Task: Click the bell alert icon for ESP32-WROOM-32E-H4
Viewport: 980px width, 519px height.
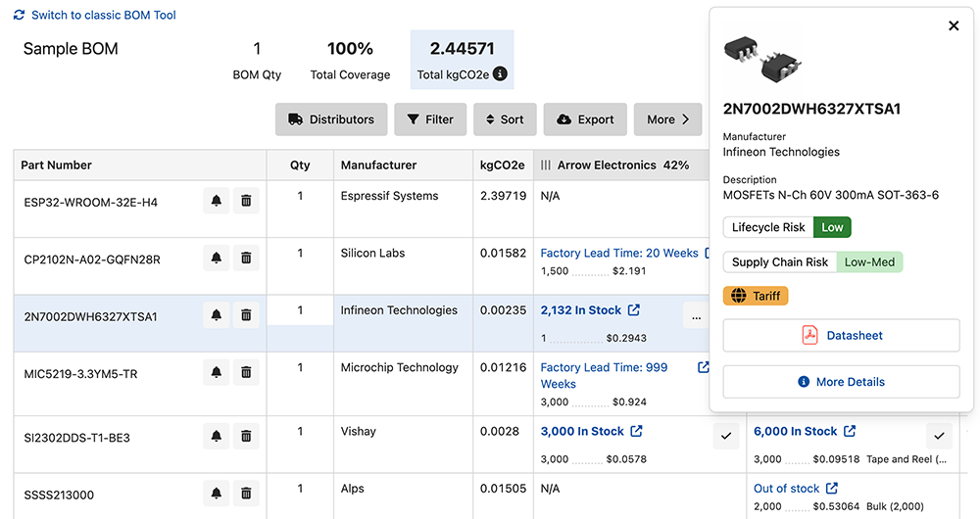Action: (x=217, y=201)
